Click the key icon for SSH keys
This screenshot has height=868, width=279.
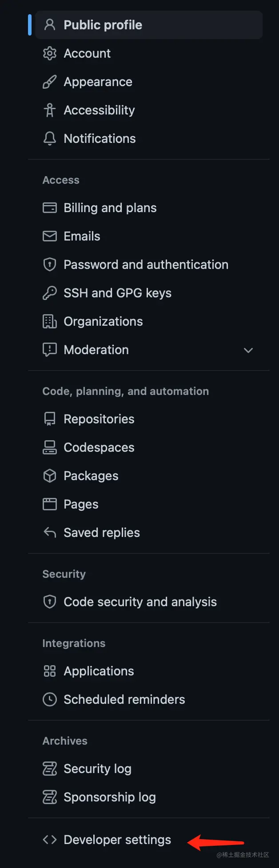point(50,293)
